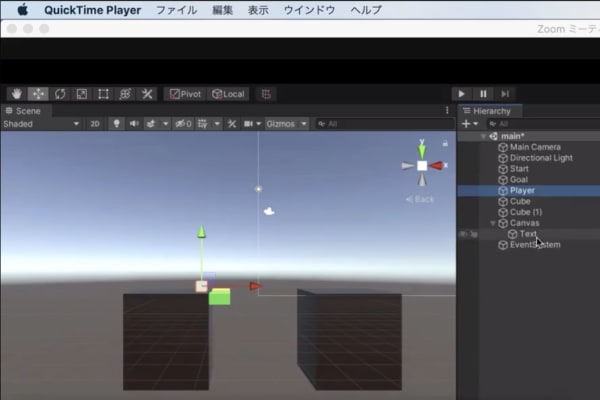This screenshot has width=600, height=400.
Task: Click the Back view label
Action: coord(420,199)
